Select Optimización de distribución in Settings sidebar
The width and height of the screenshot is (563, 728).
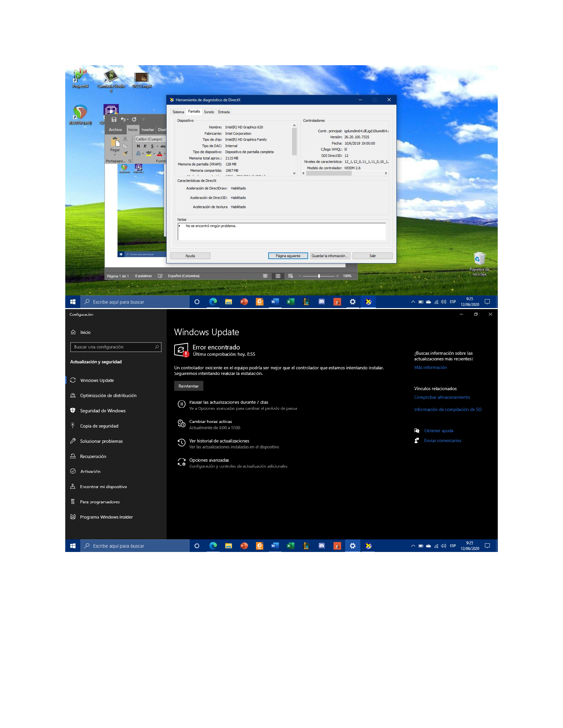point(116,395)
